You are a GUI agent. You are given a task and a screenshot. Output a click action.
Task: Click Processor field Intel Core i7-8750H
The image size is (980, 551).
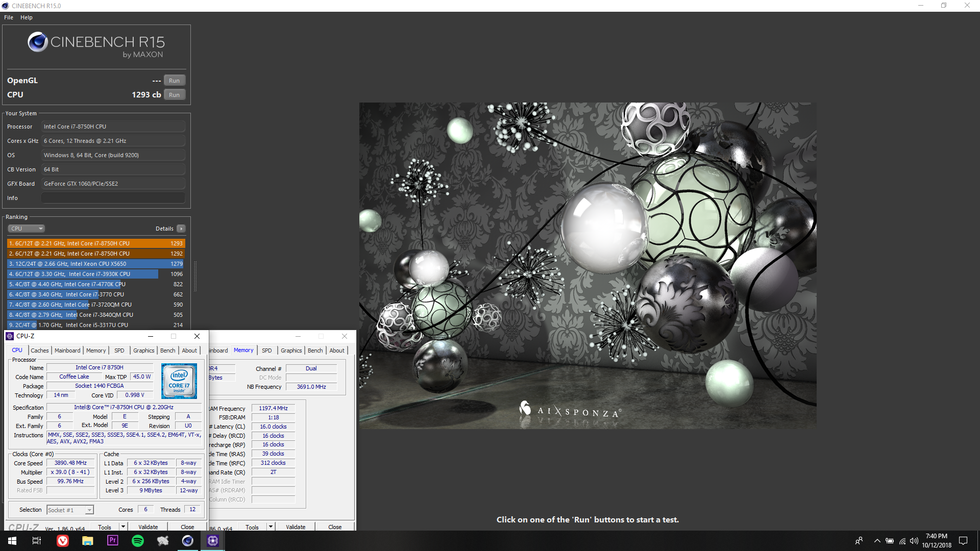[113, 127]
